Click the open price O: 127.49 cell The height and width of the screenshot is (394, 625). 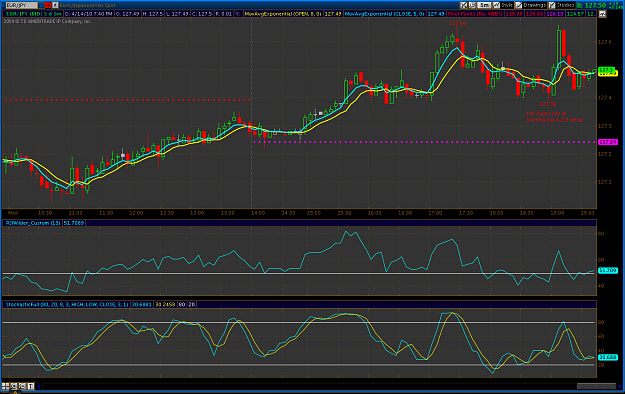128,14
